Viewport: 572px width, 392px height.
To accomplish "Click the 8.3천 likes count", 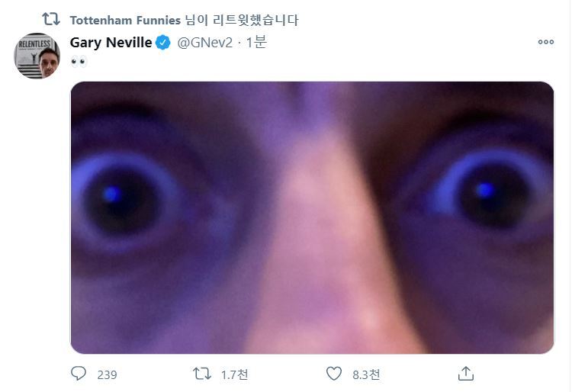I will tap(366, 374).
